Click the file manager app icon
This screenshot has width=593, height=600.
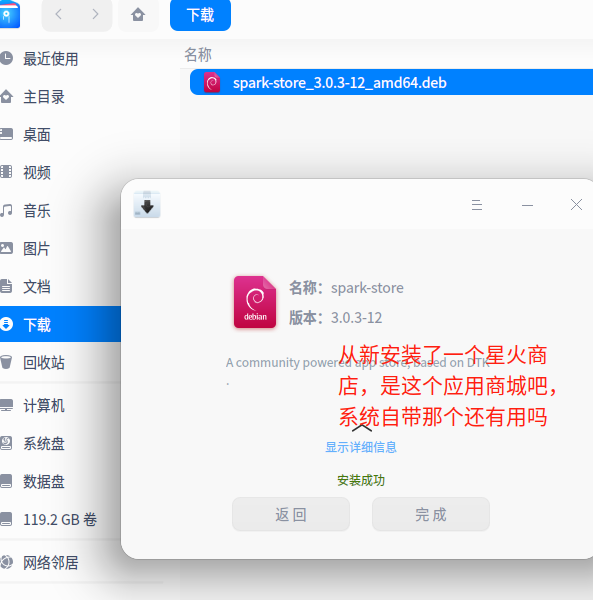tap(10, 15)
